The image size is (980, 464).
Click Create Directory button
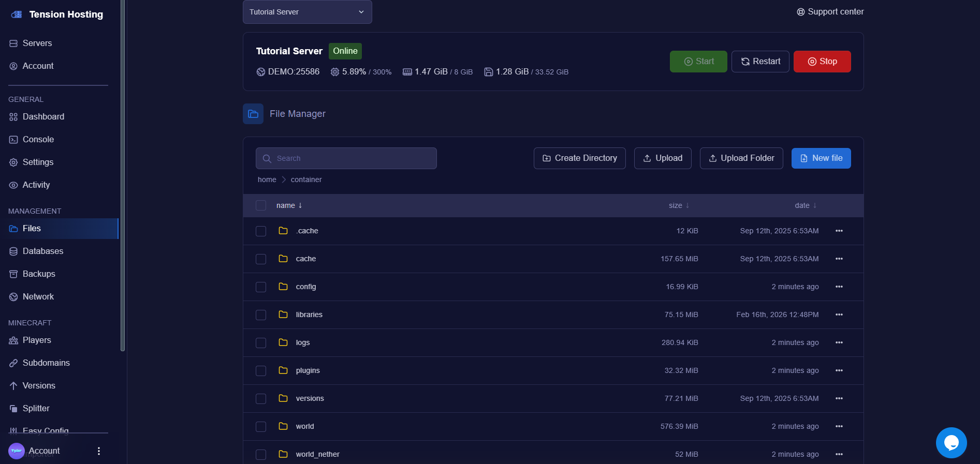coord(580,158)
